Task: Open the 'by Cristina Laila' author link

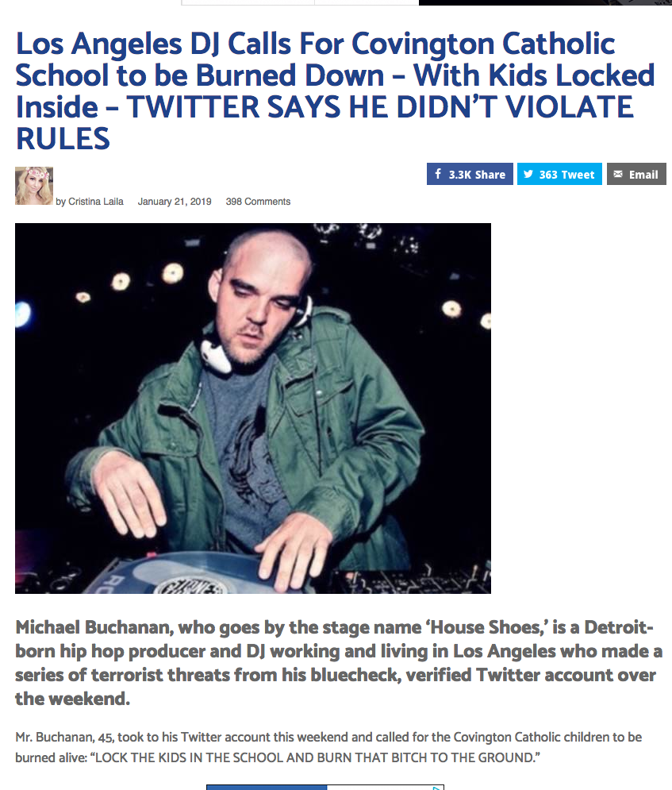Action: pyautogui.click(x=89, y=202)
